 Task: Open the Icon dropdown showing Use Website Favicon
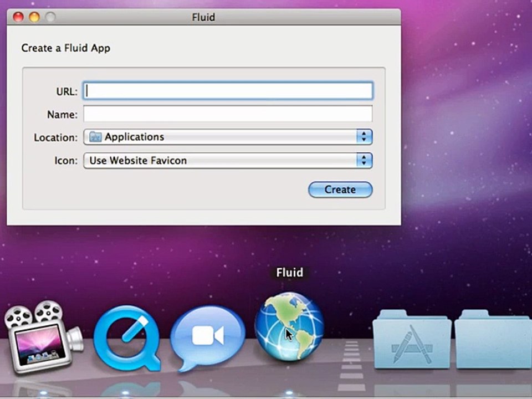[x=228, y=160]
